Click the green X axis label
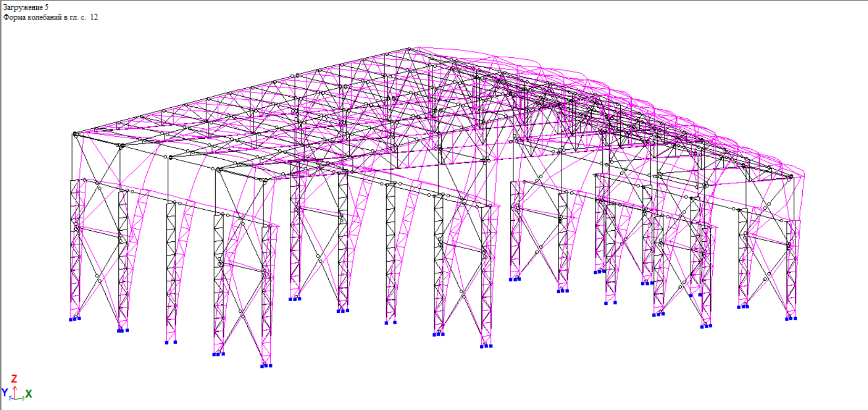This screenshot has height=410, width=868. coord(28,394)
